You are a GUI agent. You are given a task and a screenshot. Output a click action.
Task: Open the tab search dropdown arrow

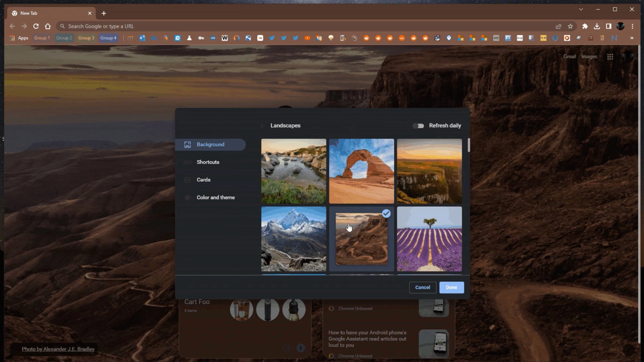pyautogui.click(x=581, y=9)
